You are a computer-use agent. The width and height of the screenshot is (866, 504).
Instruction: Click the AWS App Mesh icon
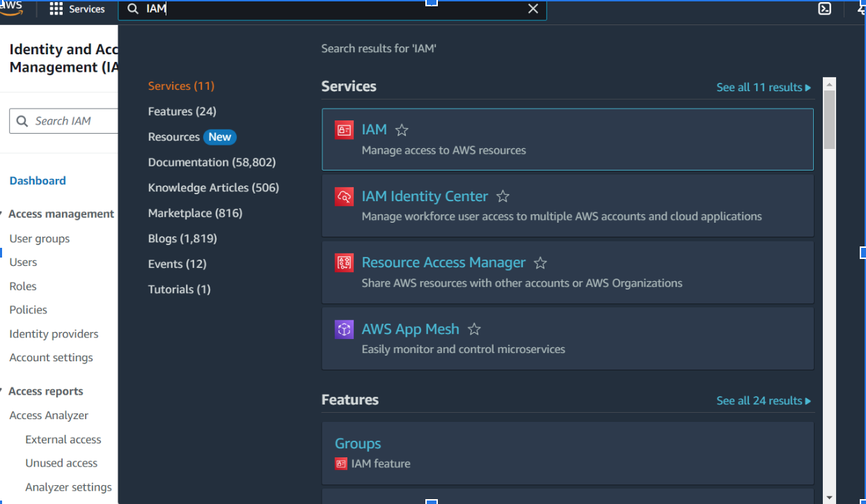[344, 329]
